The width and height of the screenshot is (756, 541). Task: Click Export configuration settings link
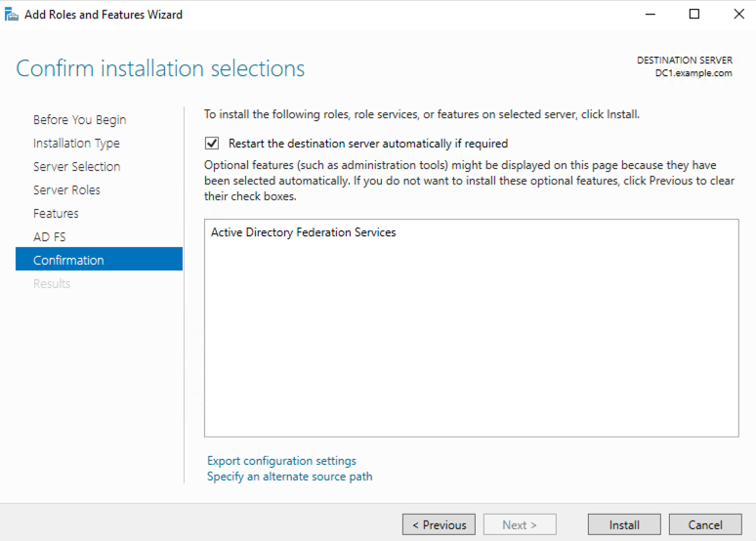[281, 461]
